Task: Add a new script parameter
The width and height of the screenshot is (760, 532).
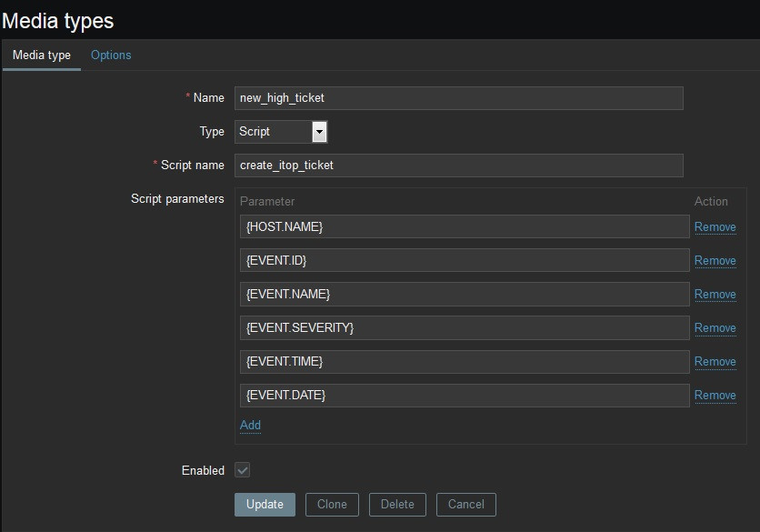Action: pos(250,426)
